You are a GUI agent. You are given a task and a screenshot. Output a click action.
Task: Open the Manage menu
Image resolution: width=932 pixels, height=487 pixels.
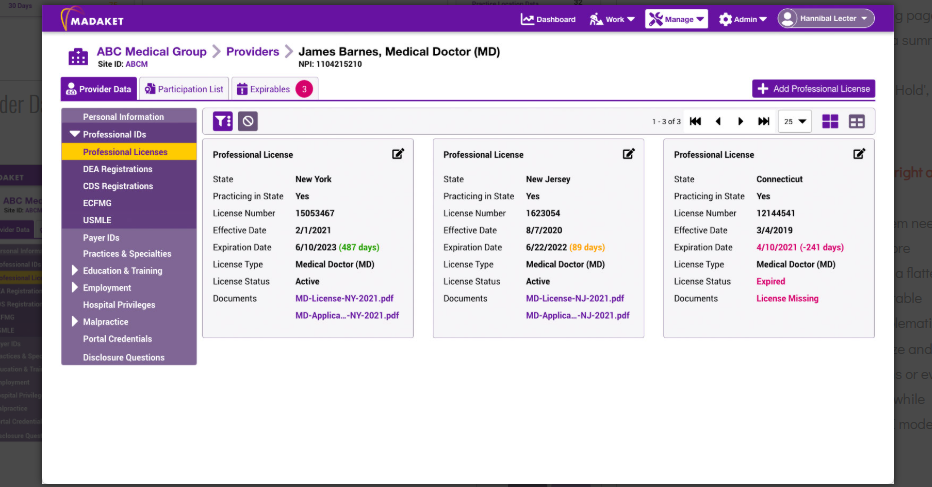point(676,19)
